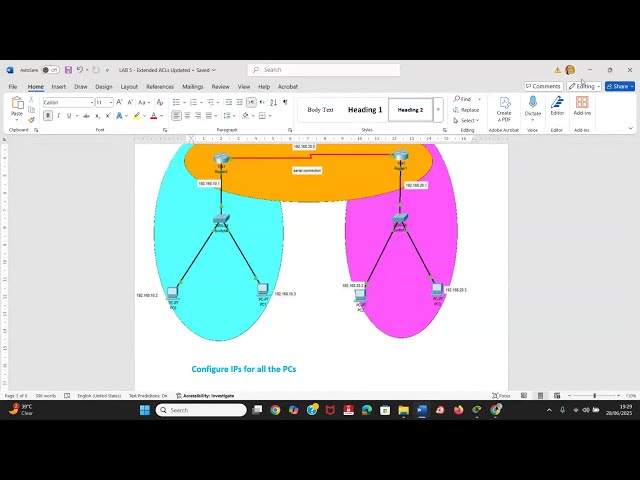
Task: Switch to Web Layout view icon
Action: coord(557,396)
